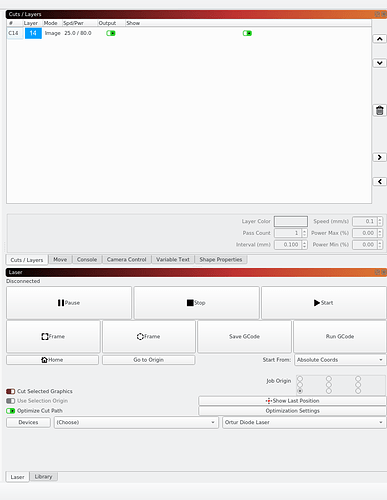Switch to the Console tab

pos(87,260)
